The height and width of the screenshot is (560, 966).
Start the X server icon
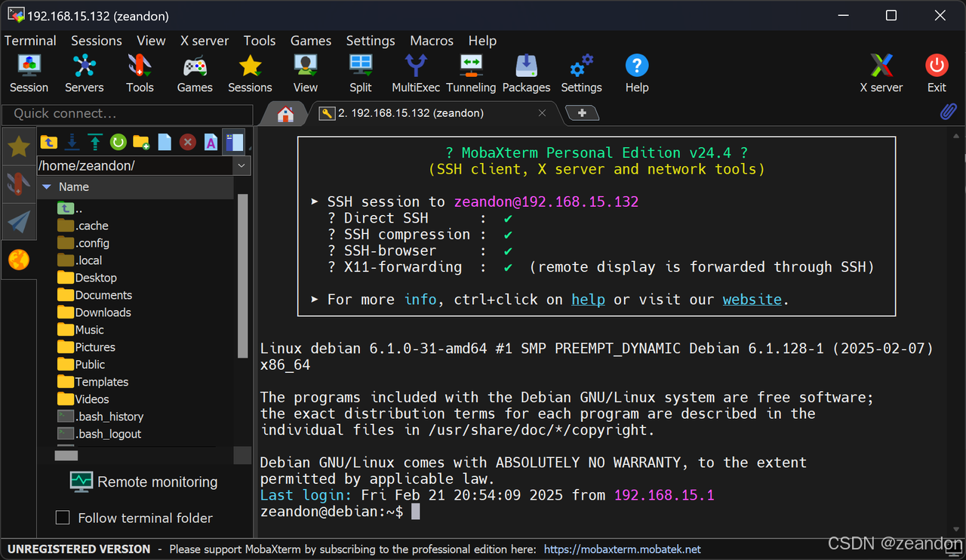coord(881,73)
